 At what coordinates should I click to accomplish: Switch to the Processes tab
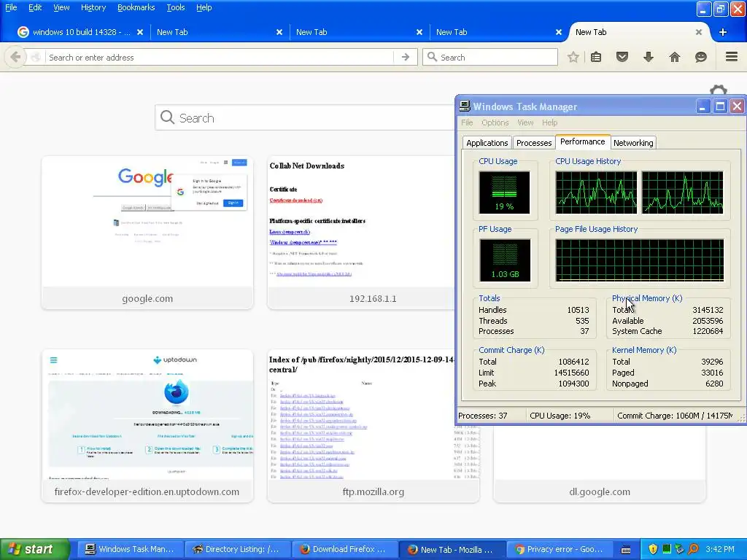pyautogui.click(x=533, y=143)
